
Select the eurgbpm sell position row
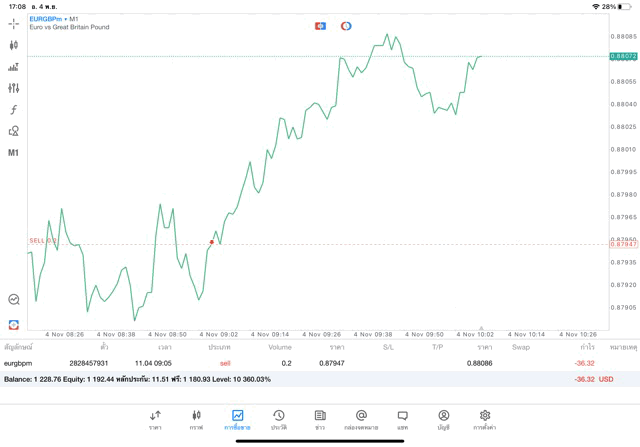click(300, 363)
